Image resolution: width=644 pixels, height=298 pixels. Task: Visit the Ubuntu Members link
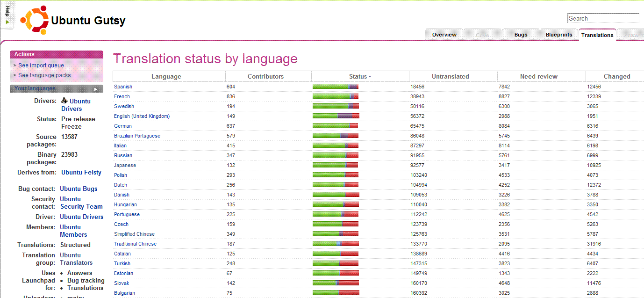point(73,231)
